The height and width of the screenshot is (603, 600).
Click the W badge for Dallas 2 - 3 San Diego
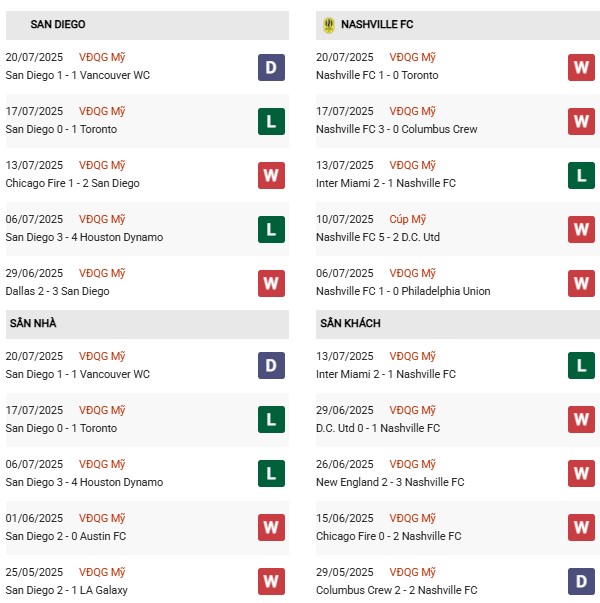point(271,284)
